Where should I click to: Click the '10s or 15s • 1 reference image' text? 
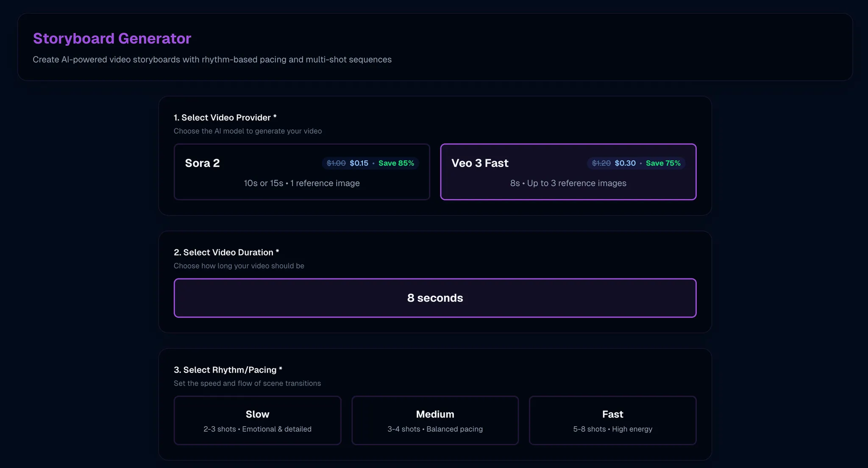coord(302,183)
